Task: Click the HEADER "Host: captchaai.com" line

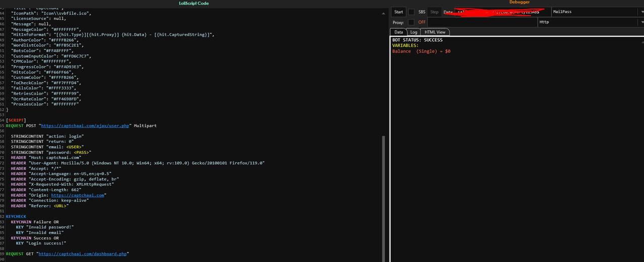Action: pos(46,157)
